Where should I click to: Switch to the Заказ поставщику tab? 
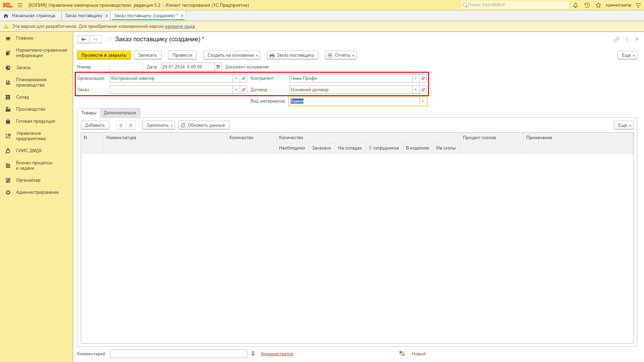[84, 16]
